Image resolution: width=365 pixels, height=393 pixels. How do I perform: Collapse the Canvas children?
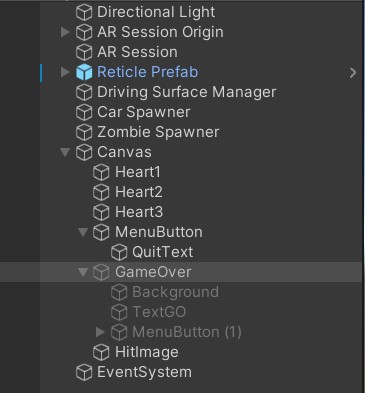tap(65, 152)
